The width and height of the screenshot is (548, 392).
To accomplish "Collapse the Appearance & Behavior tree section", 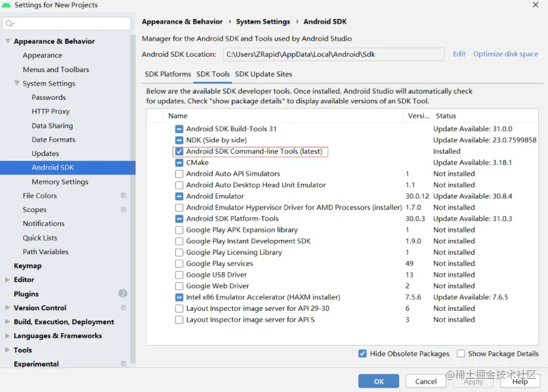I will point(7,41).
